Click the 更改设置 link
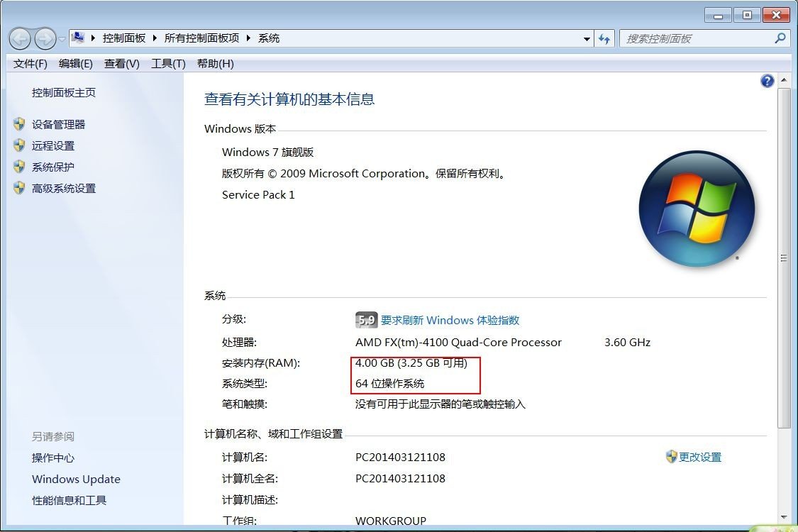Viewport: 798px width, 532px height. 700,457
